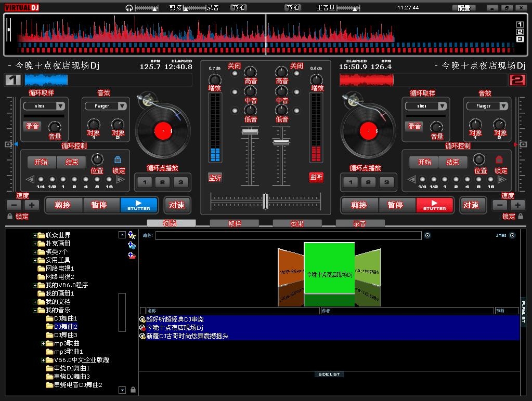Click the 剪接 cue button on deck 1

(x=63, y=205)
